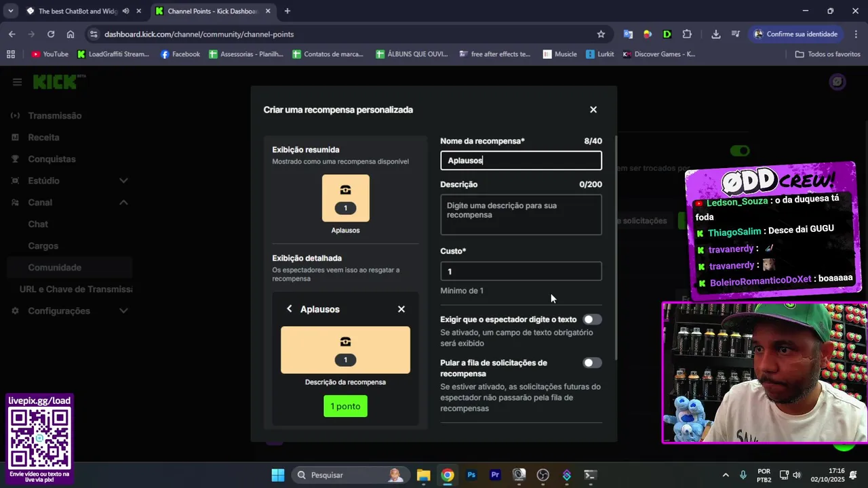Viewport: 868px width, 488px height.
Task: Click the chest icon in detailed preview card
Action: click(x=346, y=342)
